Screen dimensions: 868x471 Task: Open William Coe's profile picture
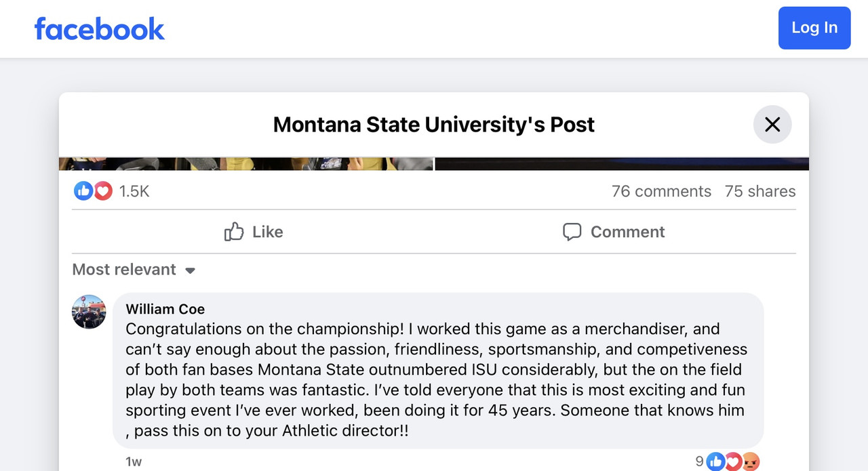pos(89,312)
